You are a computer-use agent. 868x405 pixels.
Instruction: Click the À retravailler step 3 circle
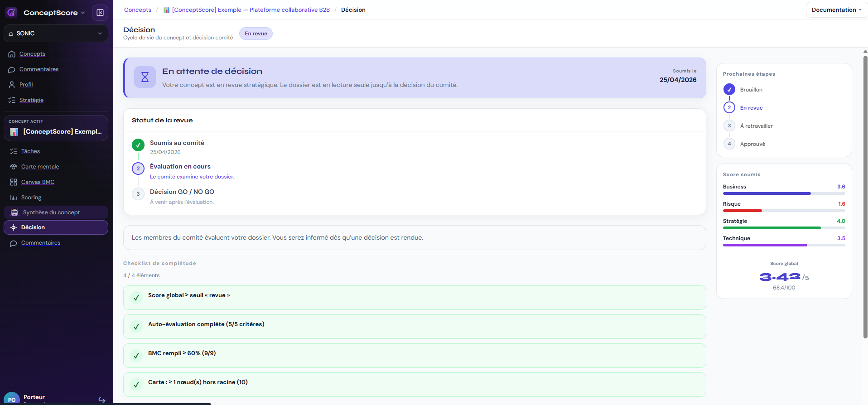click(729, 126)
